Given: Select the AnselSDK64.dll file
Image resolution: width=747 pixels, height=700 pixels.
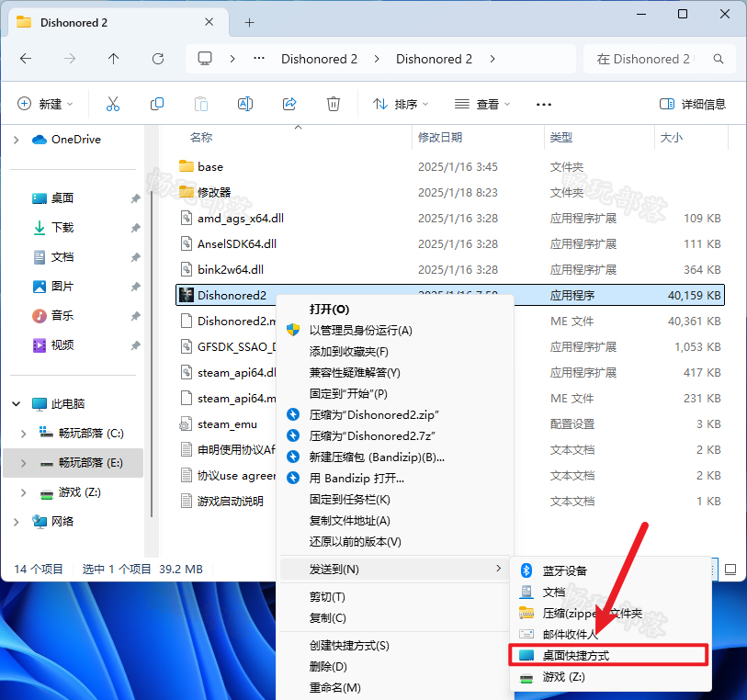Looking at the screenshot, I should pos(237,243).
